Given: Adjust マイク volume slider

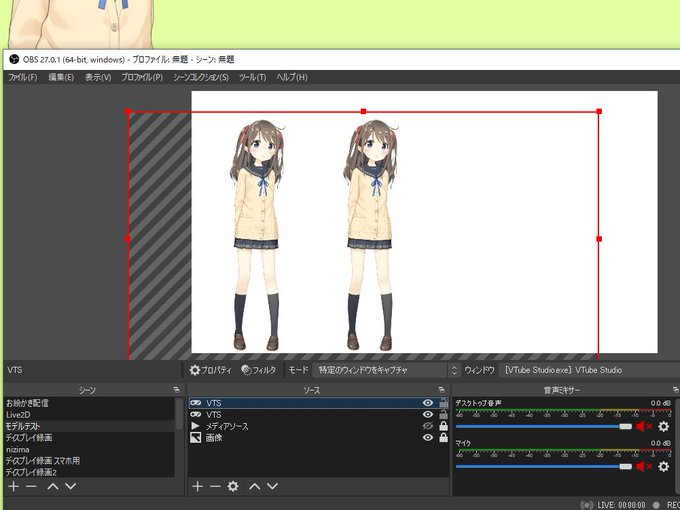Looking at the screenshot, I should [544, 467].
